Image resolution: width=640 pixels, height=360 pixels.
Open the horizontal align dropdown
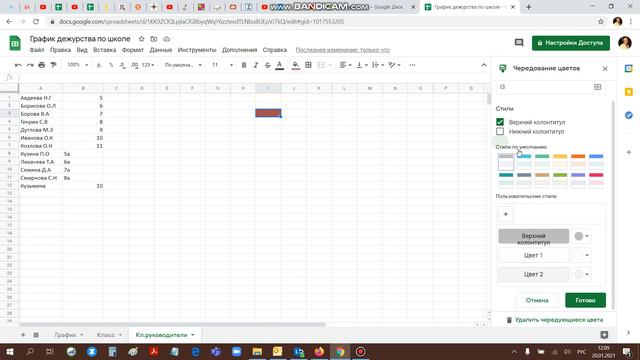(x=346, y=65)
